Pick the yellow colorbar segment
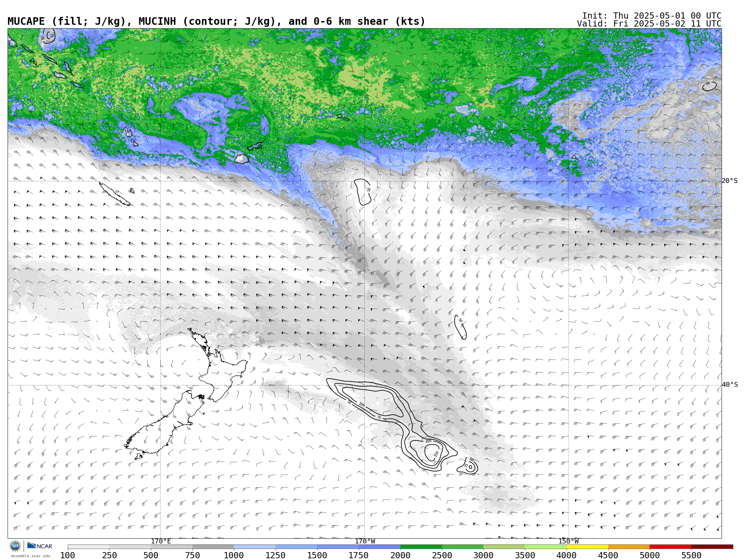 pos(587,547)
